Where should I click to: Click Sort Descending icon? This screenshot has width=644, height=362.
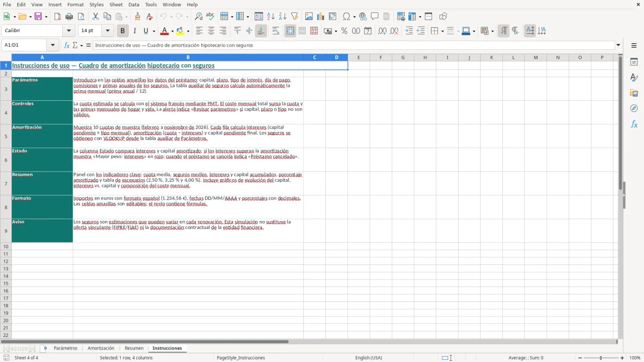point(283,17)
